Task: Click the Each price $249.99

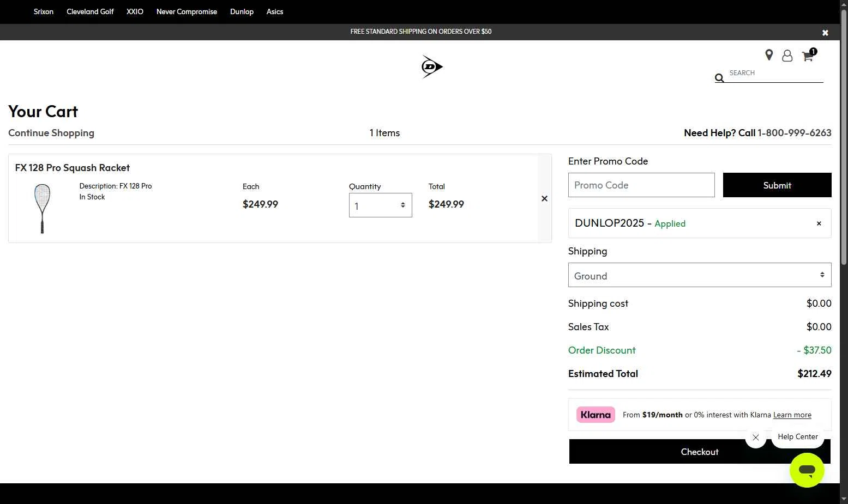Action: (x=260, y=204)
